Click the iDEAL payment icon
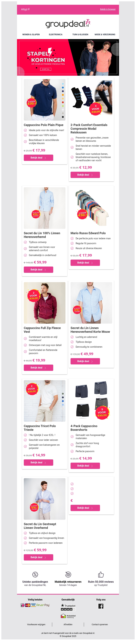Screen dimensions: 136x644 tap(23, 605)
